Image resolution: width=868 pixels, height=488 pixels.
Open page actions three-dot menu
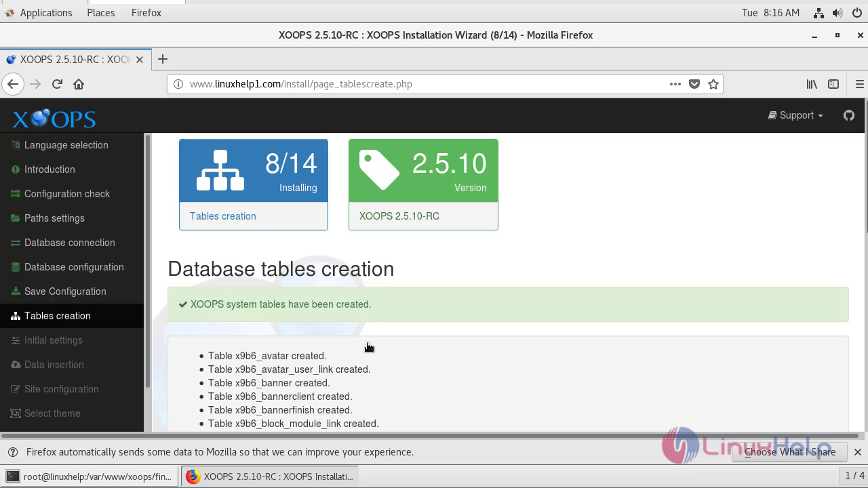pos(675,84)
